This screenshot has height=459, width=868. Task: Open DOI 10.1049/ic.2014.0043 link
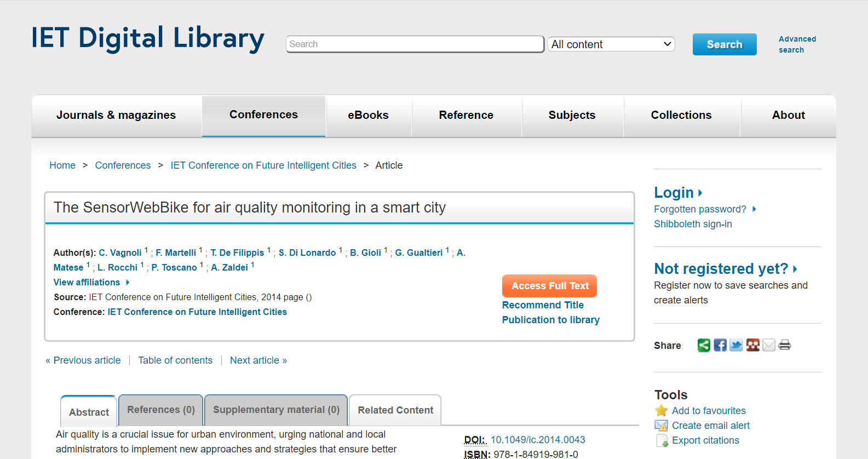tap(538, 440)
